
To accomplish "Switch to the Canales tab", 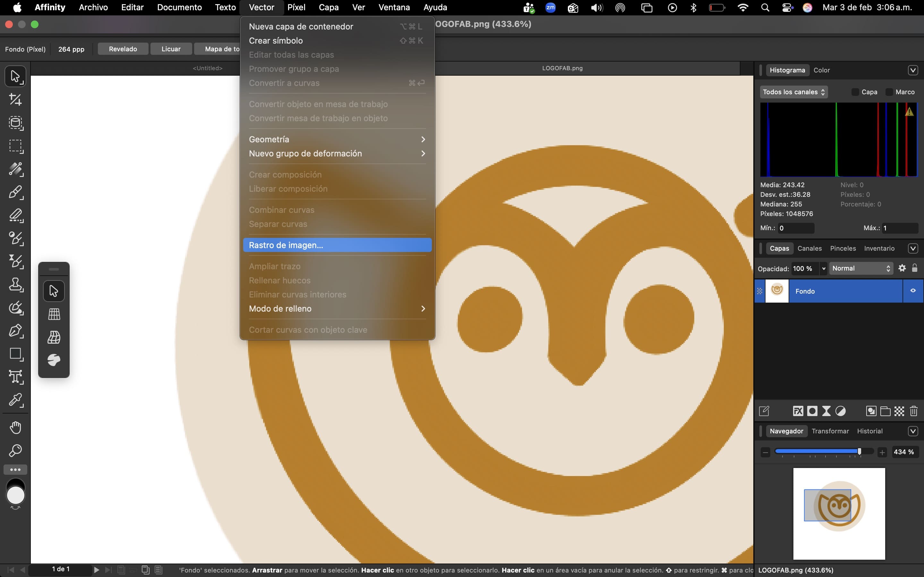I will [x=809, y=248].
